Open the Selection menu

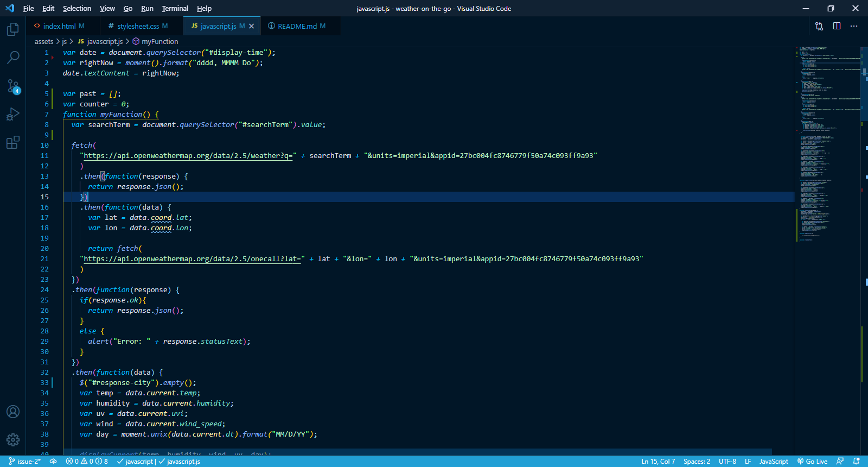[77, 8]
